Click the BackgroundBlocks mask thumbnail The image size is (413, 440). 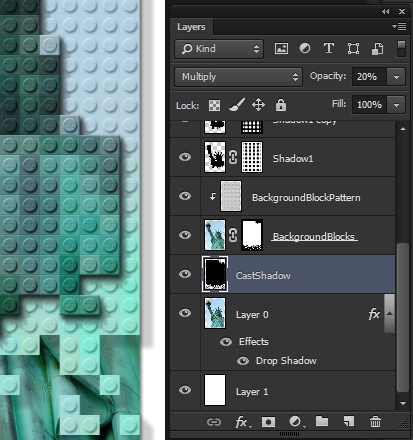252,235
